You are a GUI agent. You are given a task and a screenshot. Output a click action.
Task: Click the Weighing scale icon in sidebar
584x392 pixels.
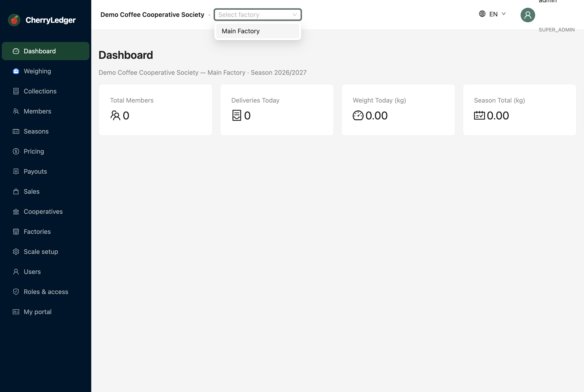click(16, 71)
